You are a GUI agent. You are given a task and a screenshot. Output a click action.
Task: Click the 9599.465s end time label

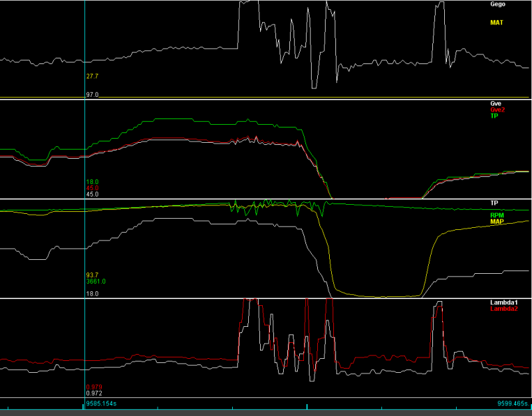[x=508, y=403]
